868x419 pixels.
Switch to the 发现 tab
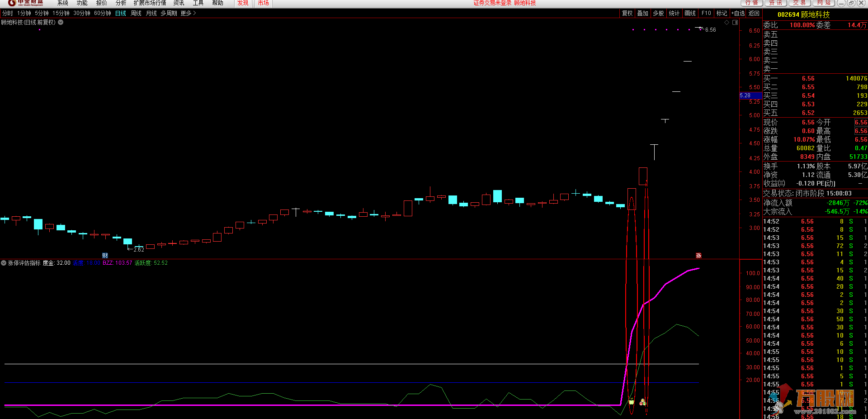(243, 3)
